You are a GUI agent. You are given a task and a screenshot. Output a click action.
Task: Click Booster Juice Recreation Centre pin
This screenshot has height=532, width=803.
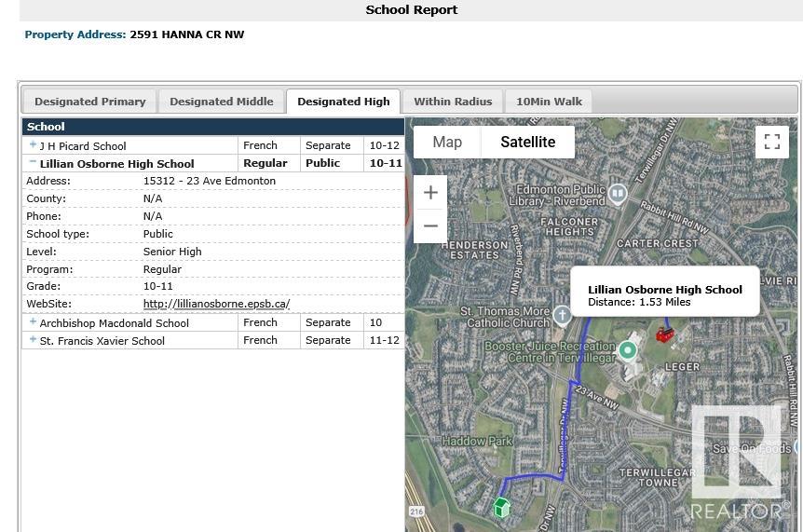click(627, 350)
